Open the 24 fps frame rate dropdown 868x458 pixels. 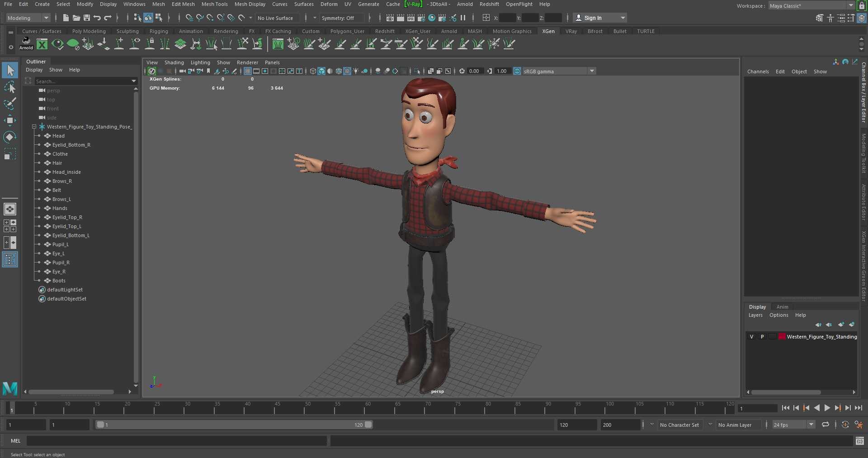(793, 425)
